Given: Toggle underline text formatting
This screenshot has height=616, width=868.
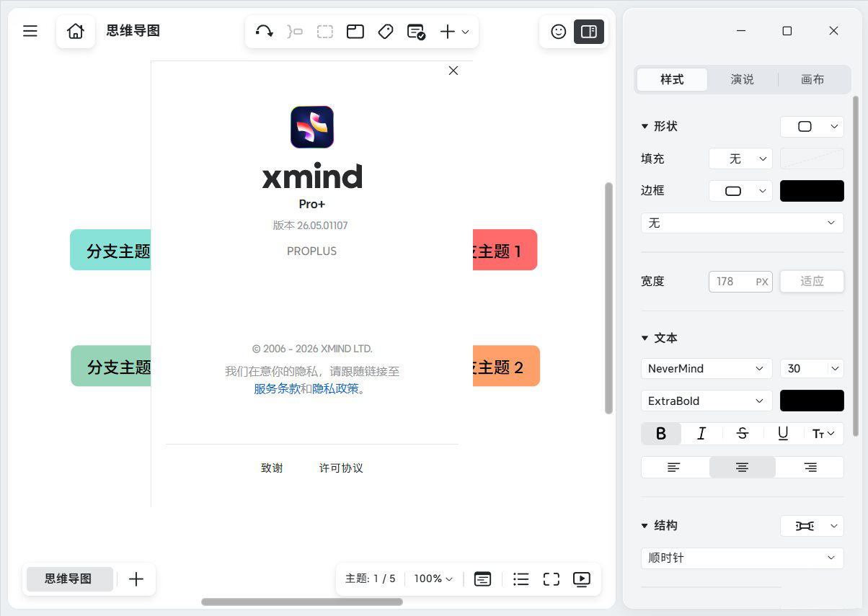Looking at the screenshot, I should (x=783, y=433).
